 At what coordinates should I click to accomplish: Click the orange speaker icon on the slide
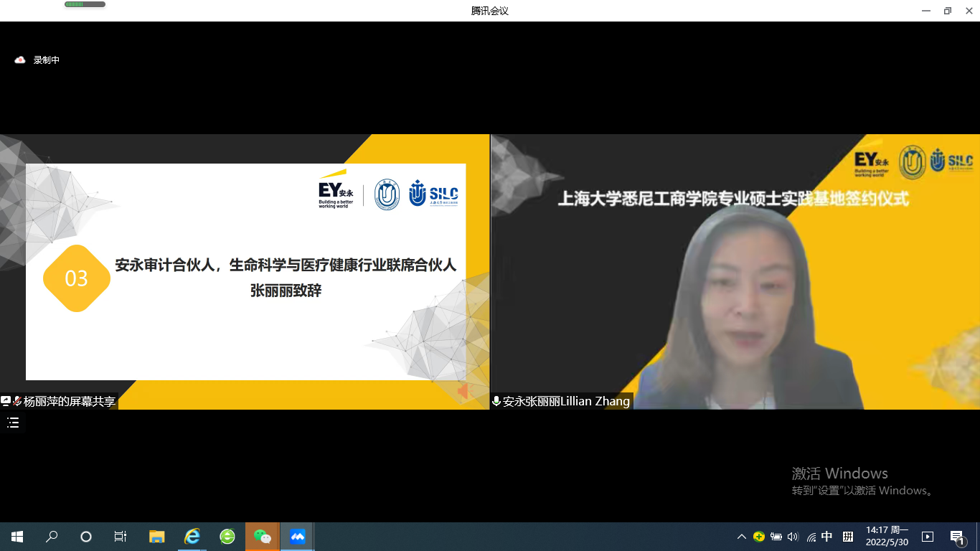463,391
